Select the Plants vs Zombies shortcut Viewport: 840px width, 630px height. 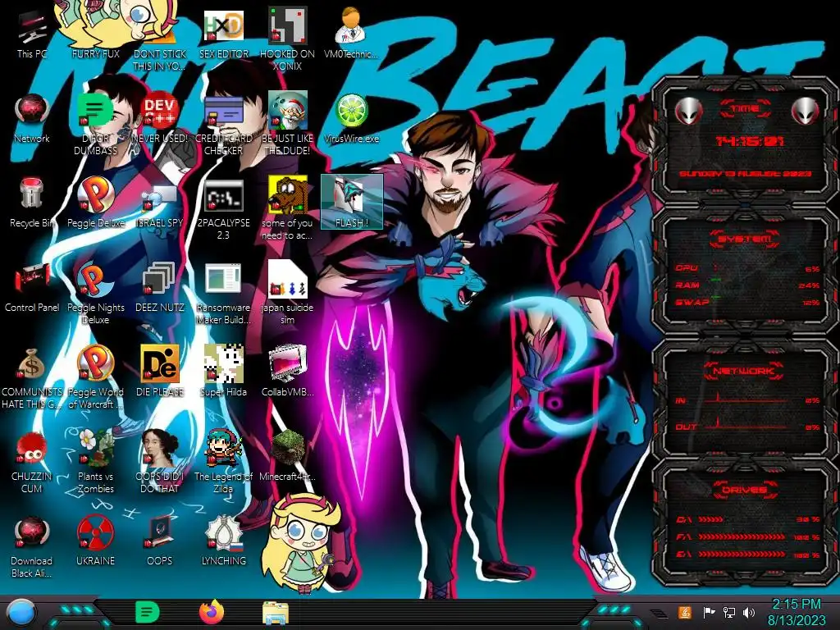[x=96, y=462]
